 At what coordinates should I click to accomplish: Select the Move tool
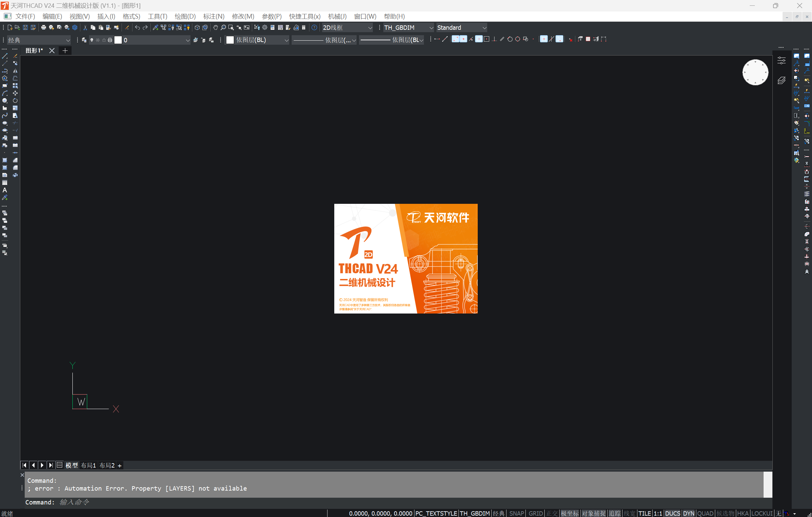pos(15,93)
